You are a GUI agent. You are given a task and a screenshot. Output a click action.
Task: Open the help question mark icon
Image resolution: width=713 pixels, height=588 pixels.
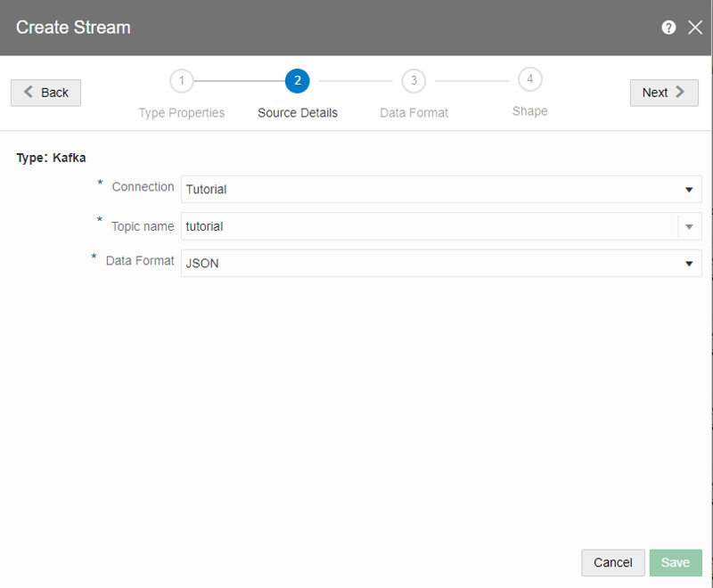tap(668, 28)
